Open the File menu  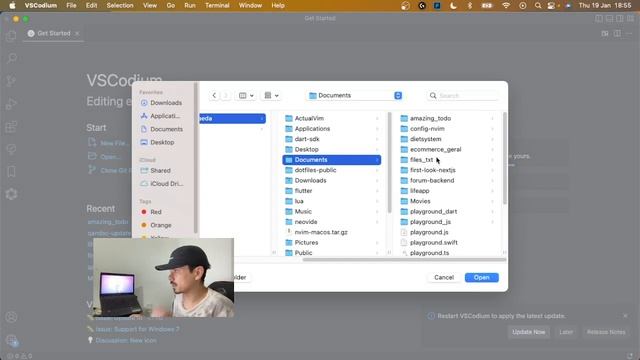point(71,6)
